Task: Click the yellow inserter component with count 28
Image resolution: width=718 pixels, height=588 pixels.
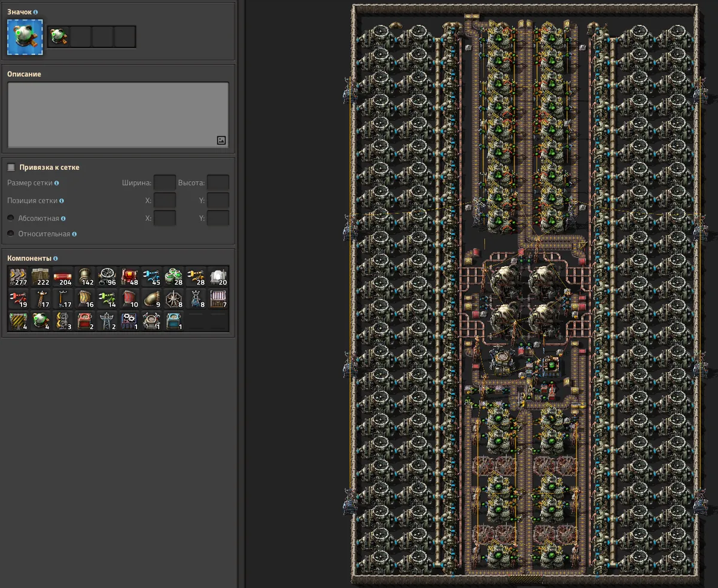Action: click(196, 277)
